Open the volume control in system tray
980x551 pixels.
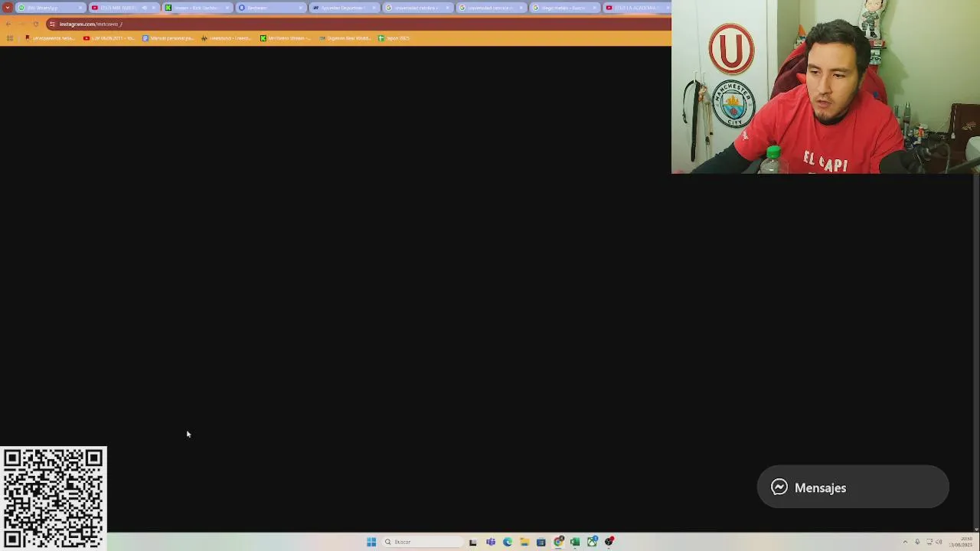pos(939,542)
